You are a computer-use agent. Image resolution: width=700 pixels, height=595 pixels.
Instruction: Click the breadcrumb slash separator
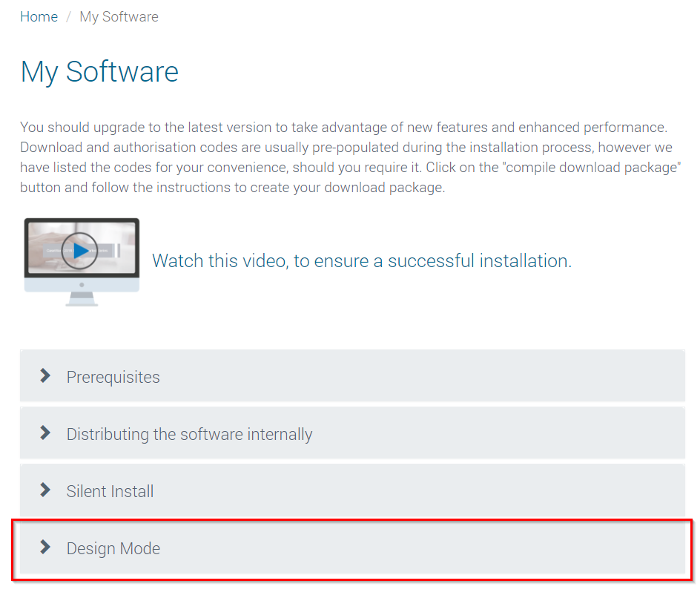coord(68,16)
